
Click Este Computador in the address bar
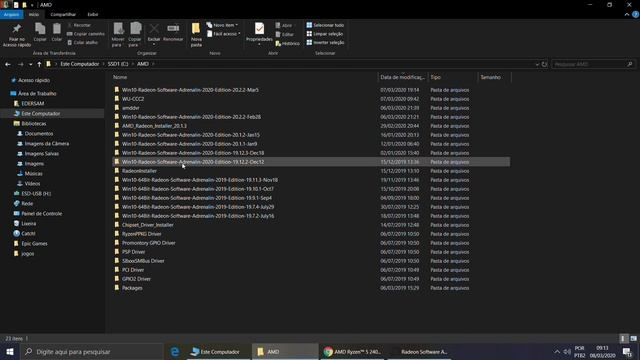point(80,64)
